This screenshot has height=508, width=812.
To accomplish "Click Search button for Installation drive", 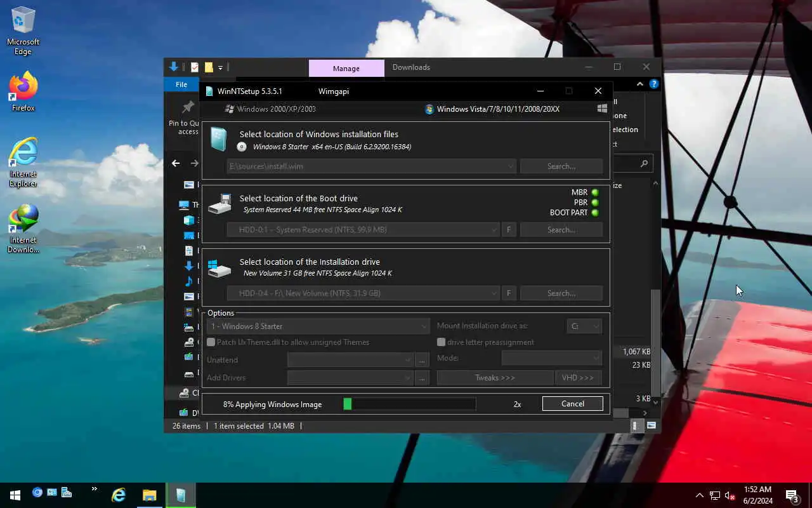I will coord(561,293).
